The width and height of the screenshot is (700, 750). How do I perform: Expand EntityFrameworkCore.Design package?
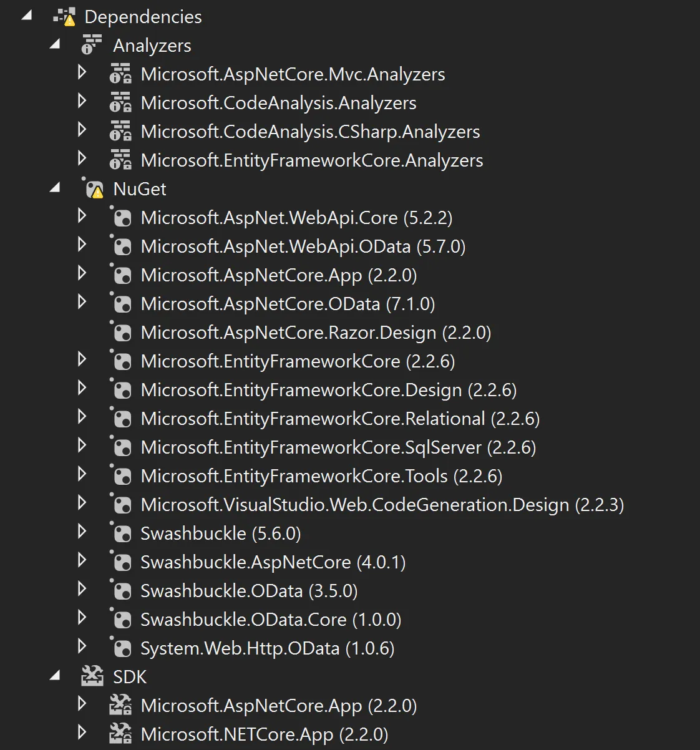82,388
